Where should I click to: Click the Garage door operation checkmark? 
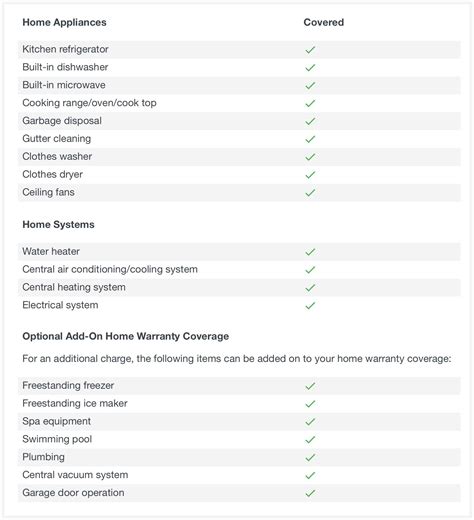(310, 493)
